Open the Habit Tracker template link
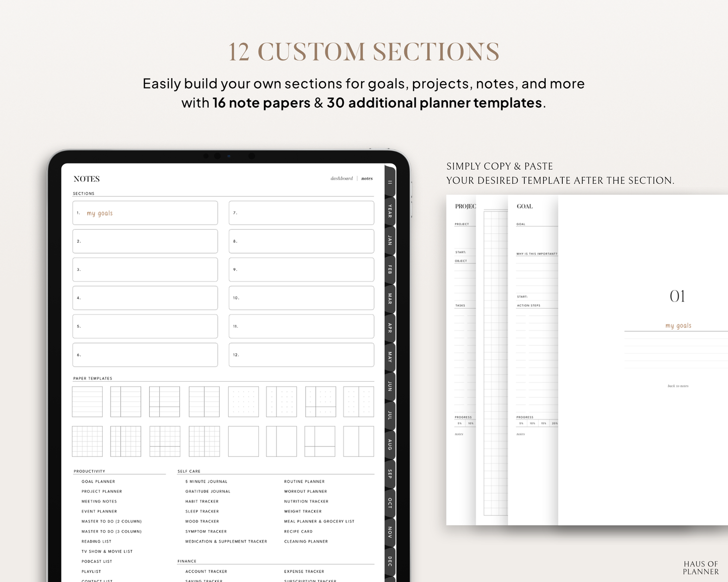Image resolution: width=728 pixels, height=582 pixels. coord(202,501)
